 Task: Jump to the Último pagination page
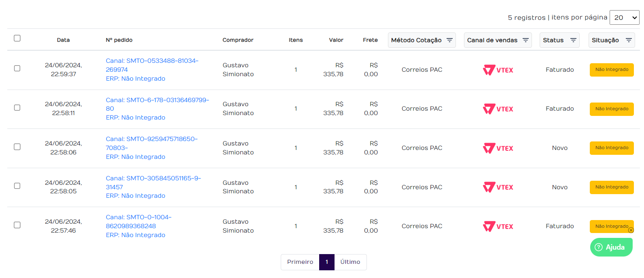[x=350, y=262]
